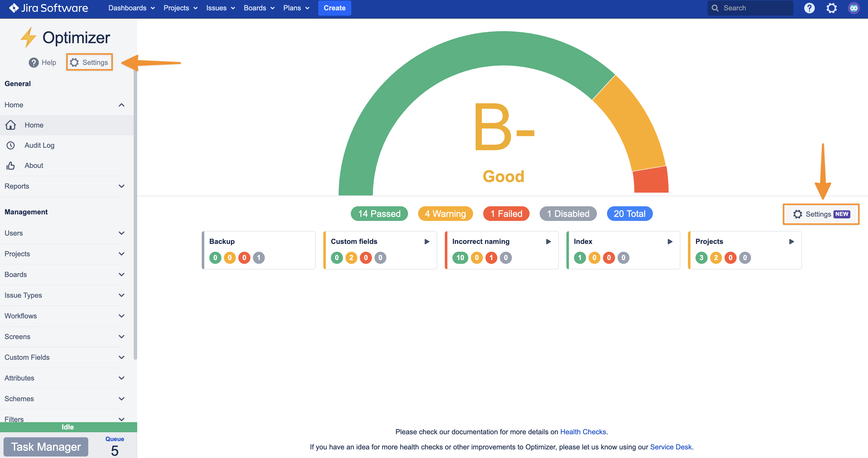Open Jira administration gear icon in header
Screen dimensions: 868x458
click(x=831, y=8)
